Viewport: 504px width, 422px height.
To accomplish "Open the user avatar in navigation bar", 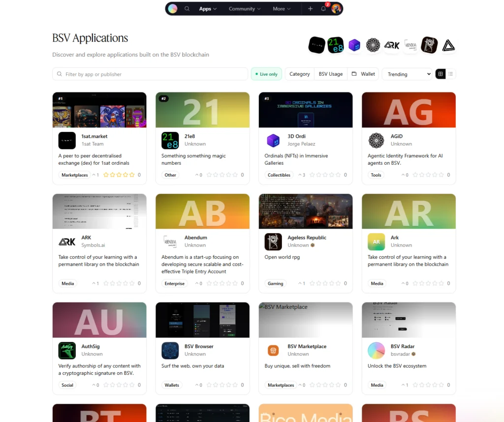I will (336, 9).
